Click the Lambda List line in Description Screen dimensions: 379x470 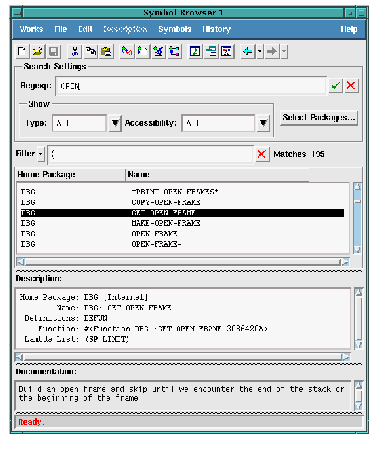[76, 339]
